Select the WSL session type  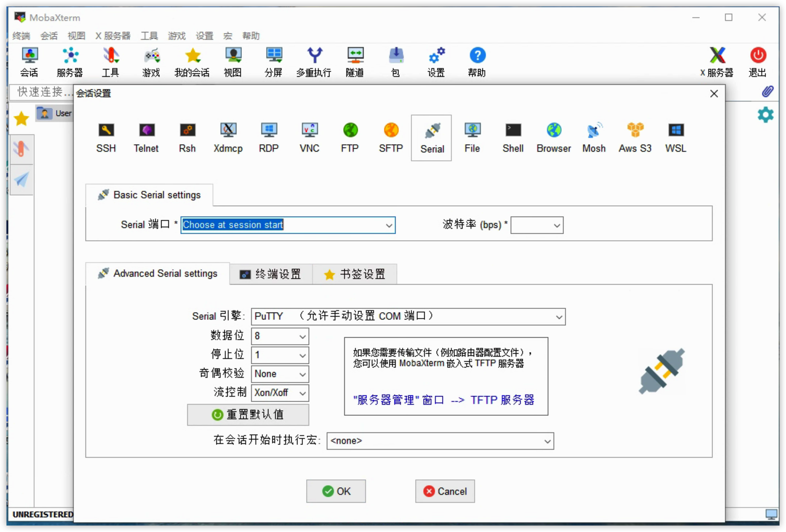tap(676, 138)
